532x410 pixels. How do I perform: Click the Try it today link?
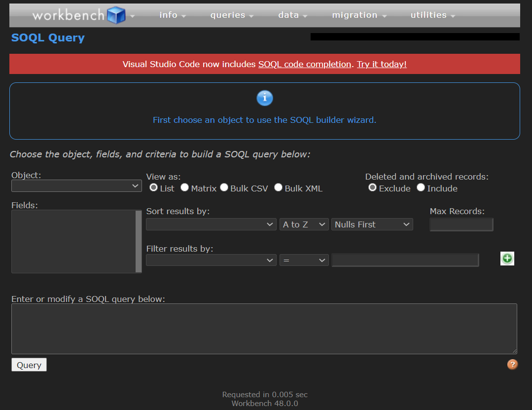pos(381,64)
